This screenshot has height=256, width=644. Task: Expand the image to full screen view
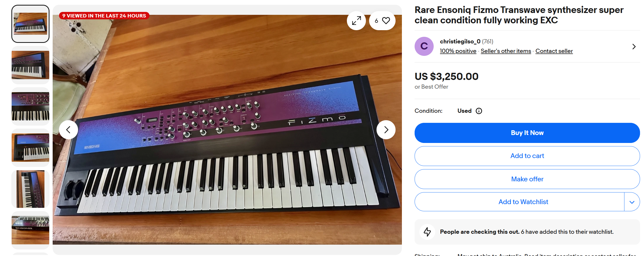(356, 21)
